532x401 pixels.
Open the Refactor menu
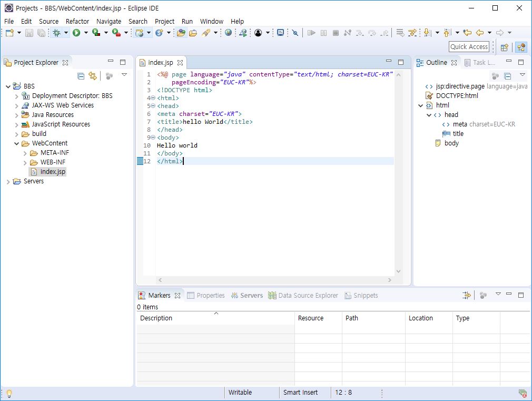[x=77, y=22]
